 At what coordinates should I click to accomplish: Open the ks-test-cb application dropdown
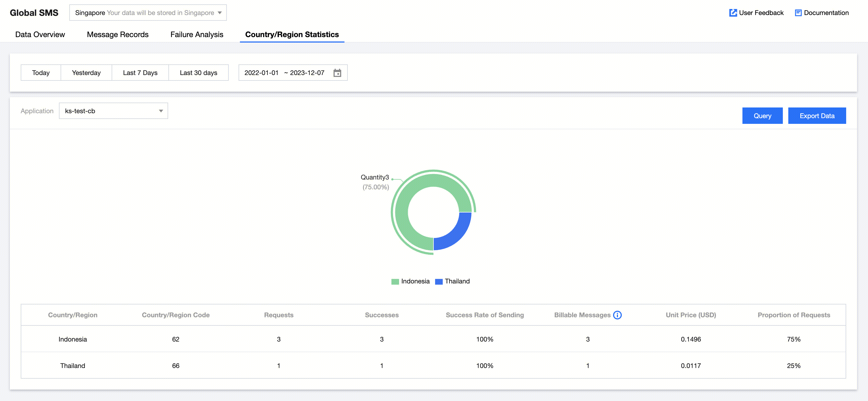coord(113,111)
